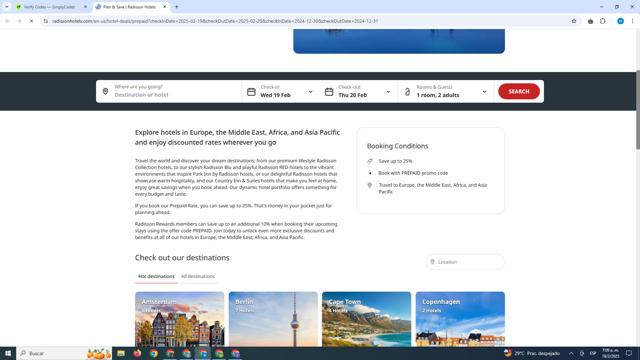The height and width of the screenshot is (360, 640).
Task: Show hidden system tray icons
Action: tap(571, 353)
